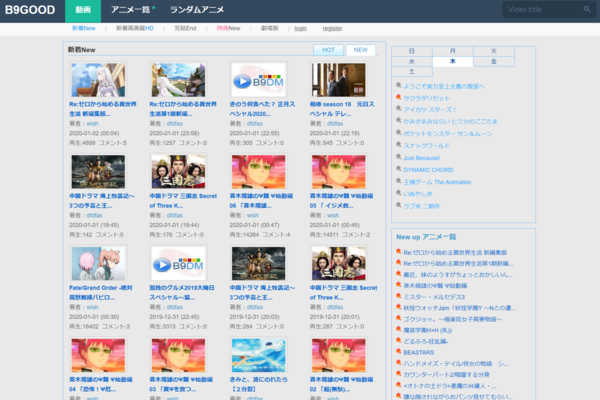
Task: Click icon beside Just Because!
Action: (x=399, y=157)
